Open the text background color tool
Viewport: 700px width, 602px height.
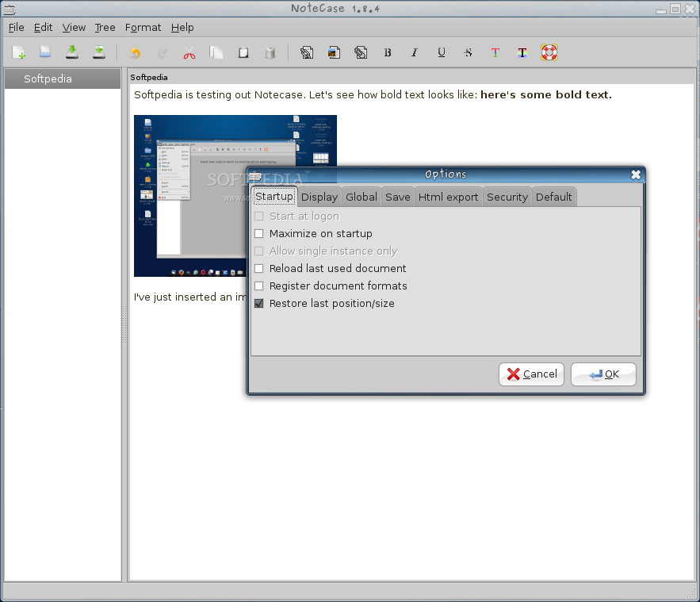[522, 52]
